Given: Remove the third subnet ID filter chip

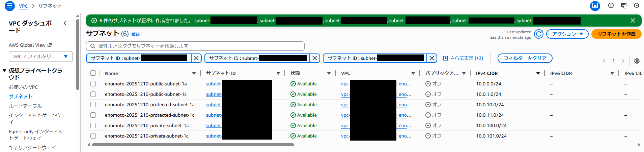Looking at the screenshot, I should 432,58.
